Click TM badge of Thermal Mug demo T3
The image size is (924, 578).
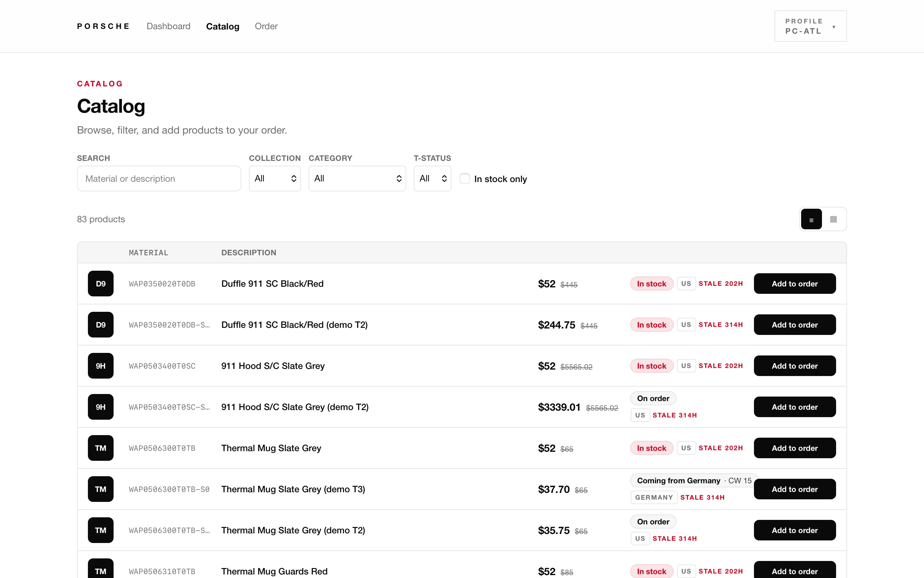(x=101, y=489)
